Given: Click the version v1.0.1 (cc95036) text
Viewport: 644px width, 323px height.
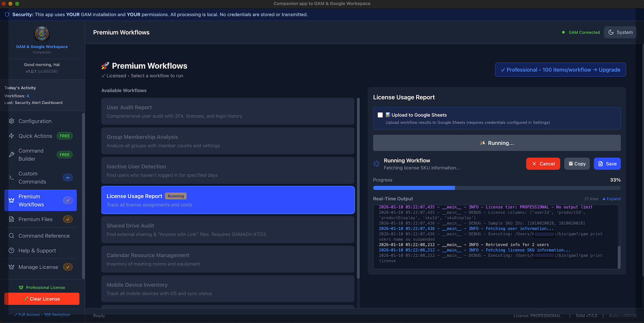Looking at the screenshot, I should click(42, 71).
